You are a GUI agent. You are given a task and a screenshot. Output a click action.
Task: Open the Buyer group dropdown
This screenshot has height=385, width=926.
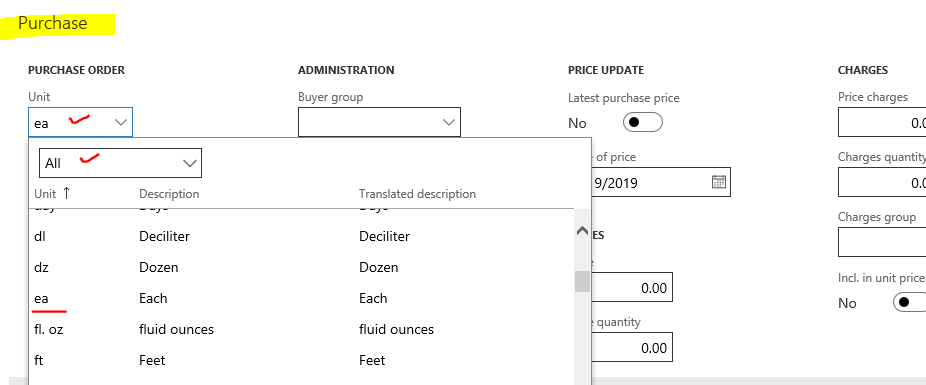coord(379,122)
